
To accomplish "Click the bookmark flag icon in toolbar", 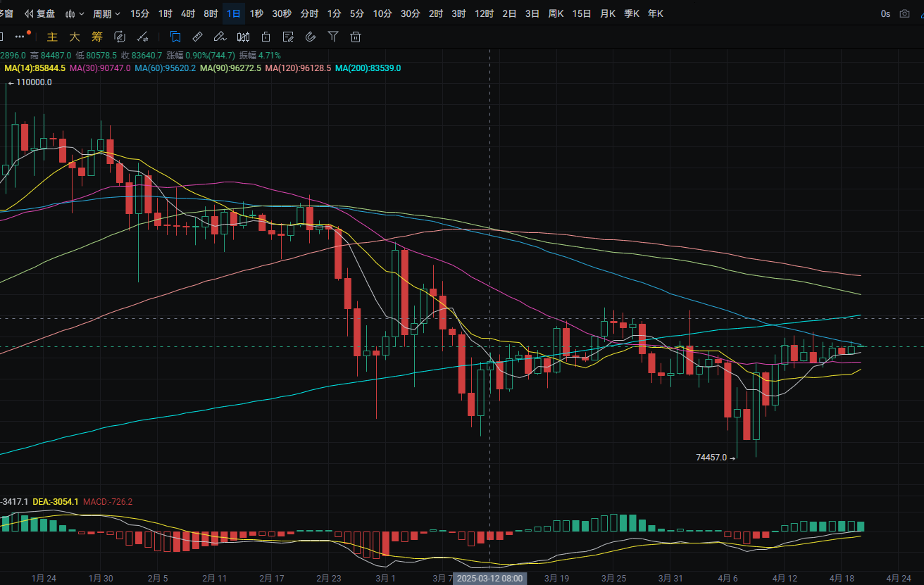I will [x=175, y=37].
